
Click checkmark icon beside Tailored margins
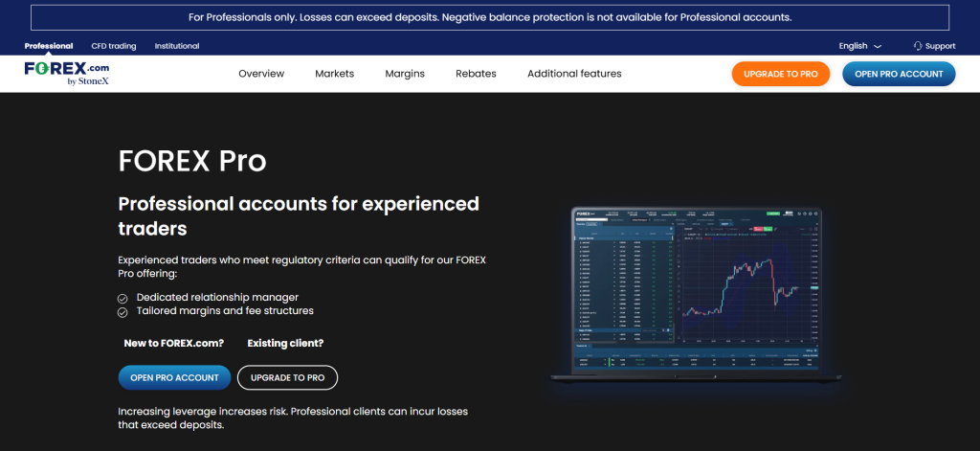(x=122, y=311)
